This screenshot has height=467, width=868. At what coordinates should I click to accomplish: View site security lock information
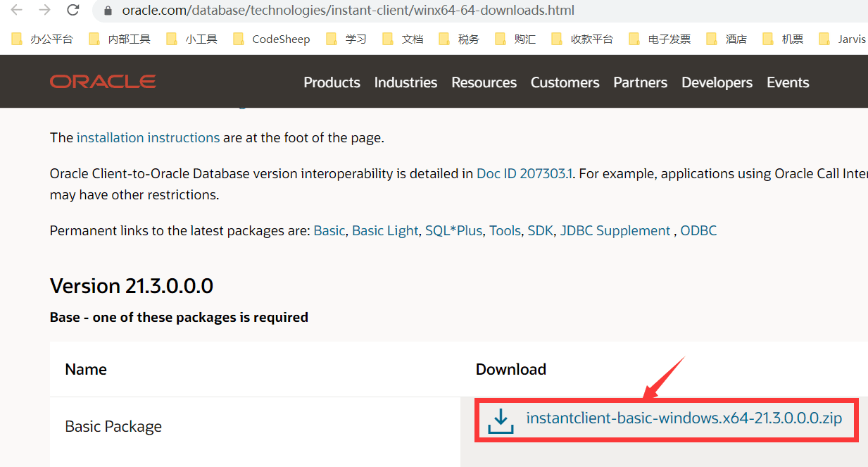tap(108, 11)
